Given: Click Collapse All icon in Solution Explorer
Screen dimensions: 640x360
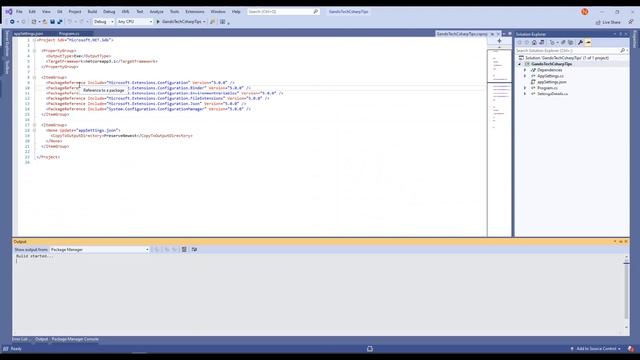Looking at the screenshot, I should pyautogui.click(x=563, y=42).
